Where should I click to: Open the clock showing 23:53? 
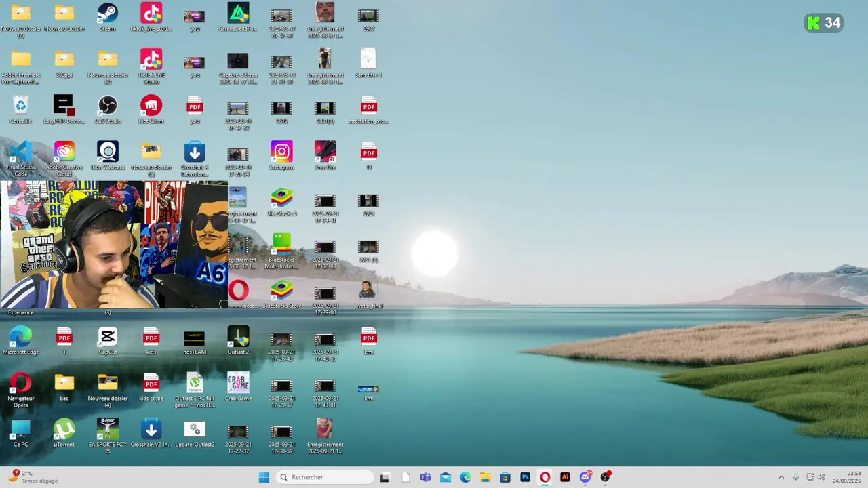[x=846, y=477]
